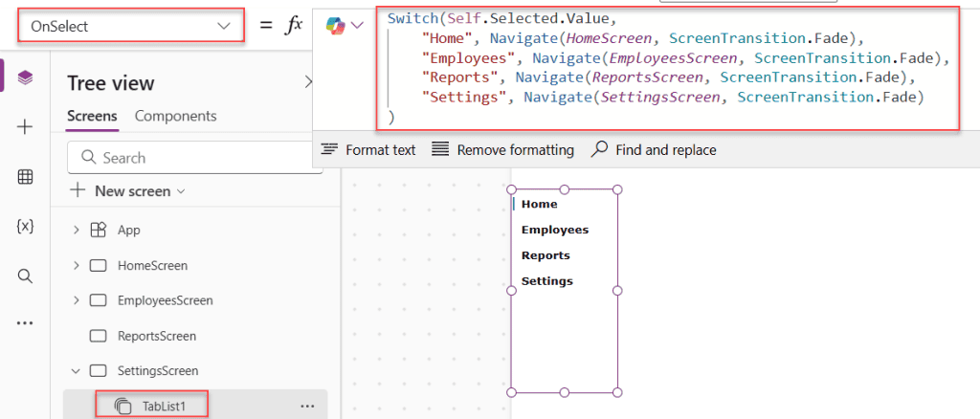This screenshot has height=419, width=980.
Task: Click the Format text icon
Action: (329, 149)
